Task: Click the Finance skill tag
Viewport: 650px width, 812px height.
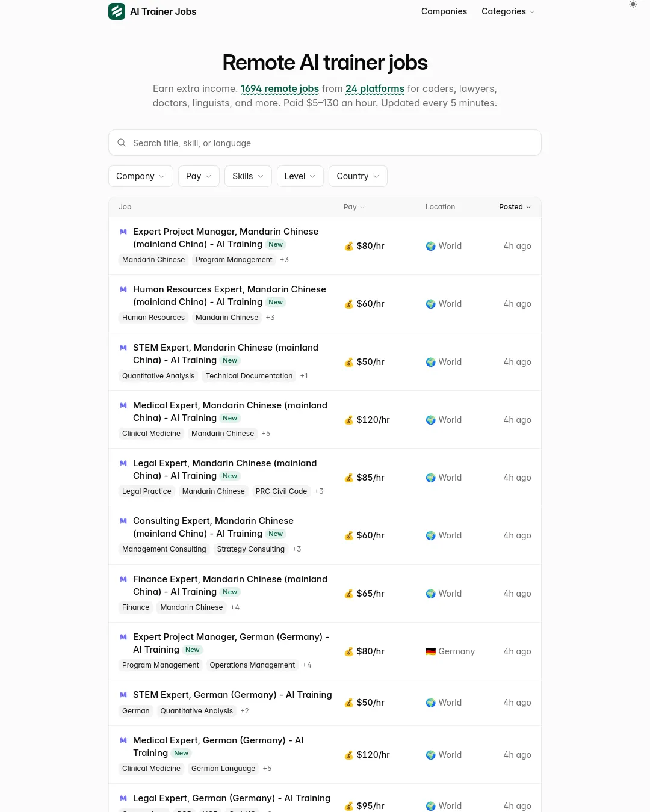Action: point(135,607)
